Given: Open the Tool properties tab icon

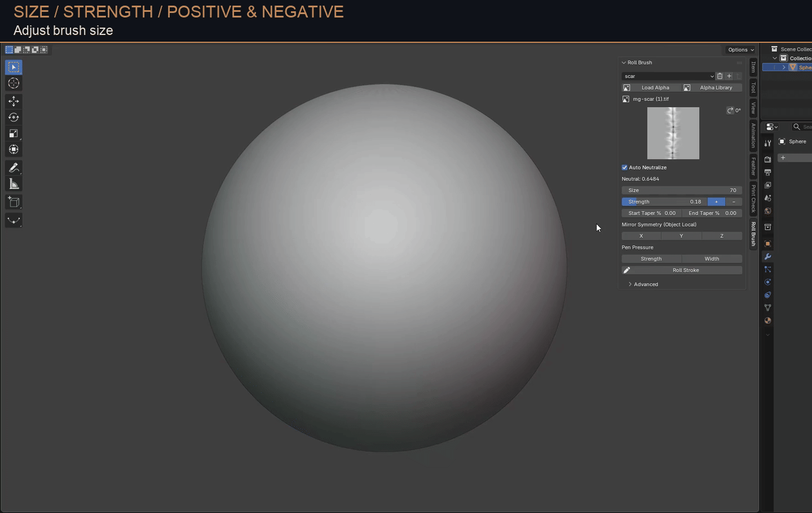Looking at the screenshot, I should coord(767,143).
